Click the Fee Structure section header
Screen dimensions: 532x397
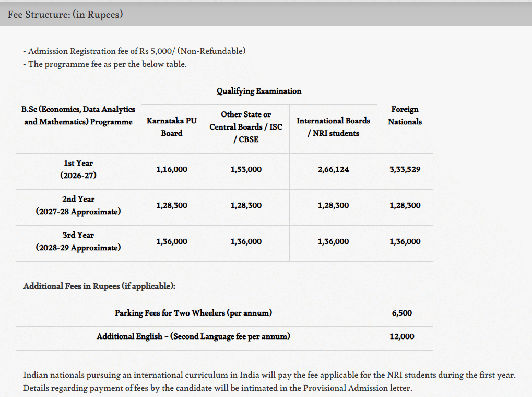pyautogui.click(x=65, y=15)
